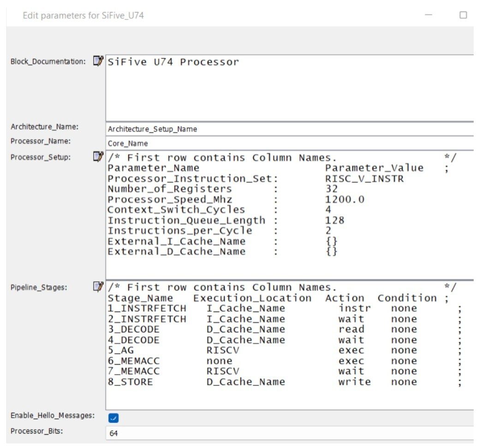Click the 3_DECODE stage name text
Screen dimensions: 478x448
pos(133,329)
